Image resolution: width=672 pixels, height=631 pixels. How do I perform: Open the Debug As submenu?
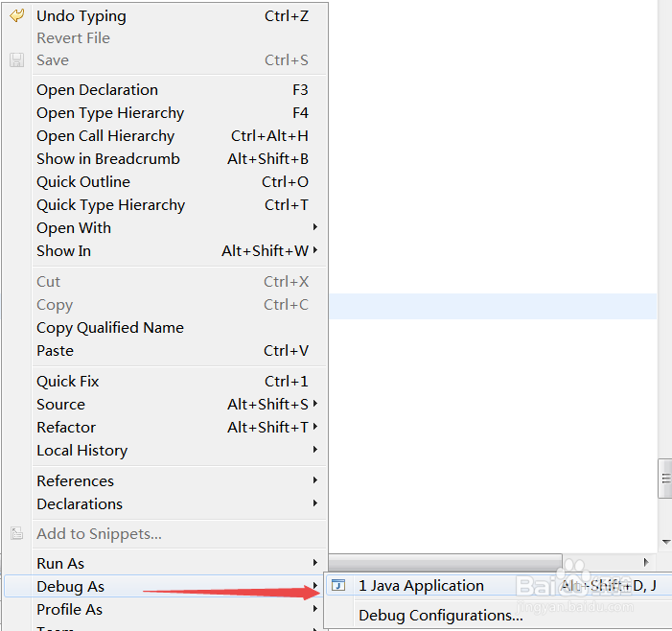[x=165, y=586]
